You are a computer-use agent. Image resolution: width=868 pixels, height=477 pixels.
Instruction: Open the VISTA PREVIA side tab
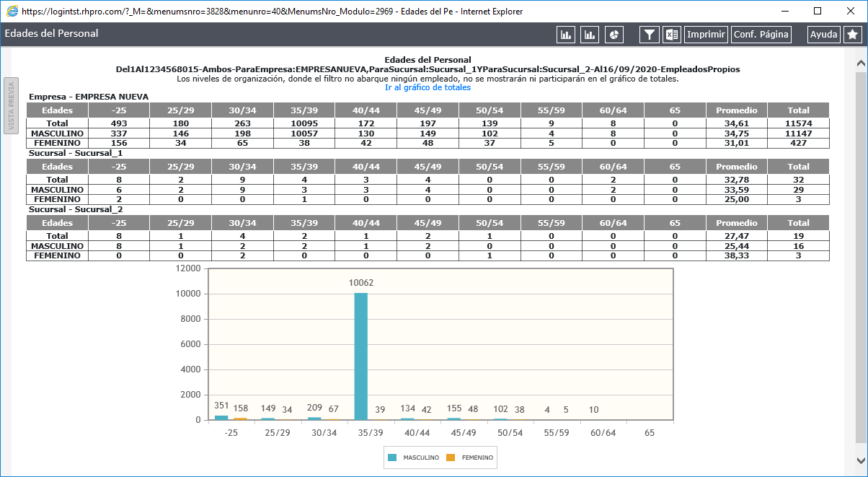[x=11, y=106]
